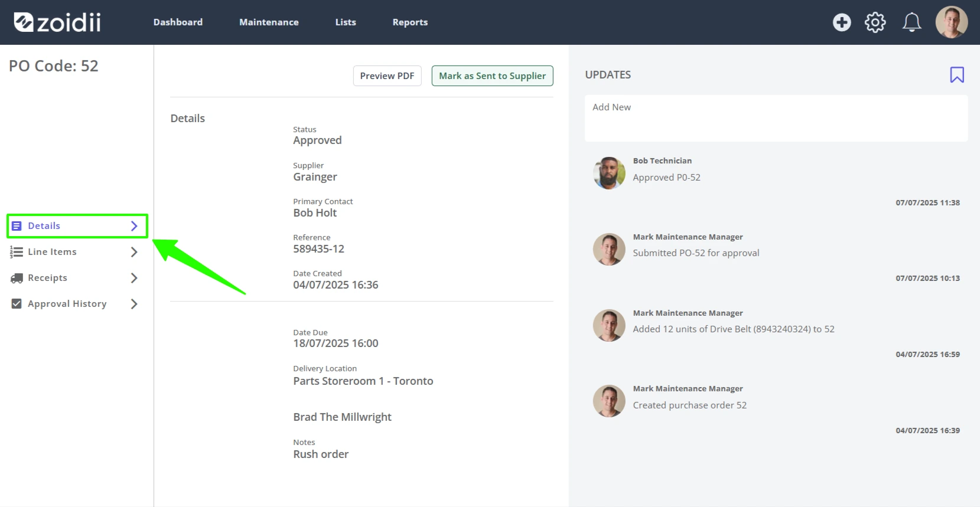Click the timestamp 04/07/2025 16:59

click(927, 354)
